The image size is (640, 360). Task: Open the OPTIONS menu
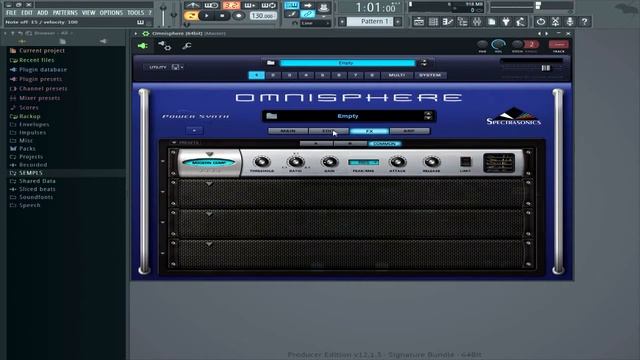111,13
